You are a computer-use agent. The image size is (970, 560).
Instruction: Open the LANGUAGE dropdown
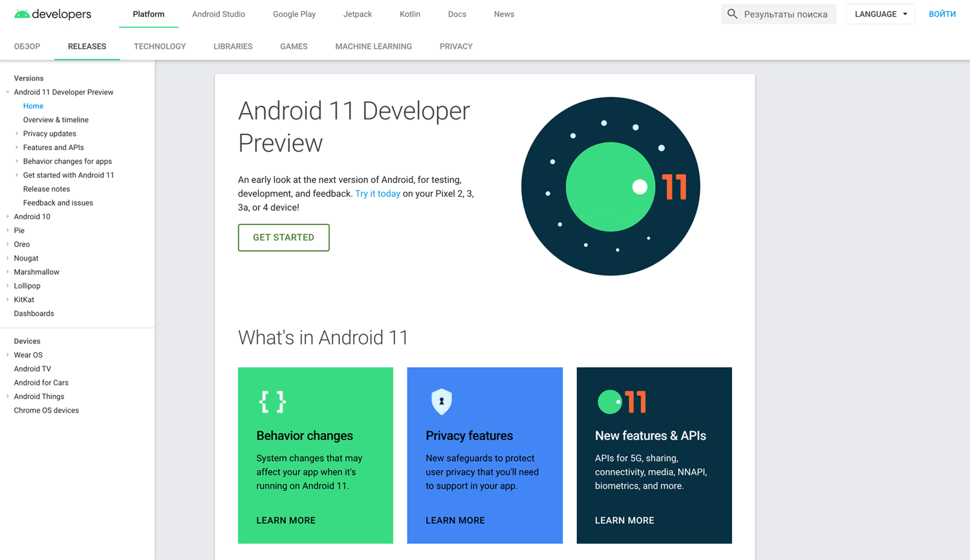tap(879, 13)
